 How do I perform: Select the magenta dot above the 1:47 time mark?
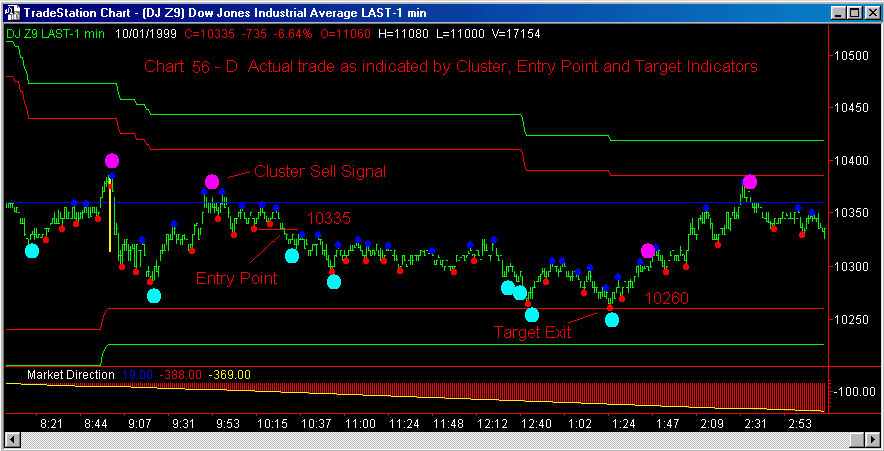tap(648, 251)
